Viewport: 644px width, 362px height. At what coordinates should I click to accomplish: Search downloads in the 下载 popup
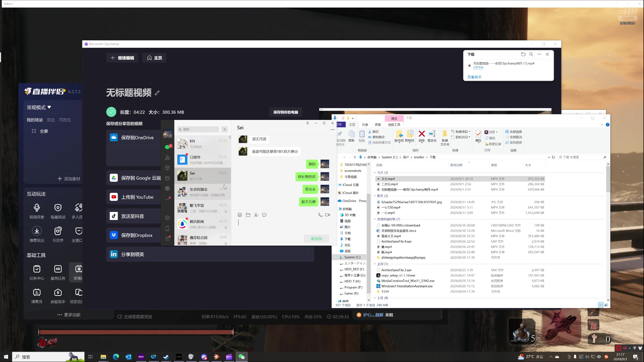tap(531, 54)
